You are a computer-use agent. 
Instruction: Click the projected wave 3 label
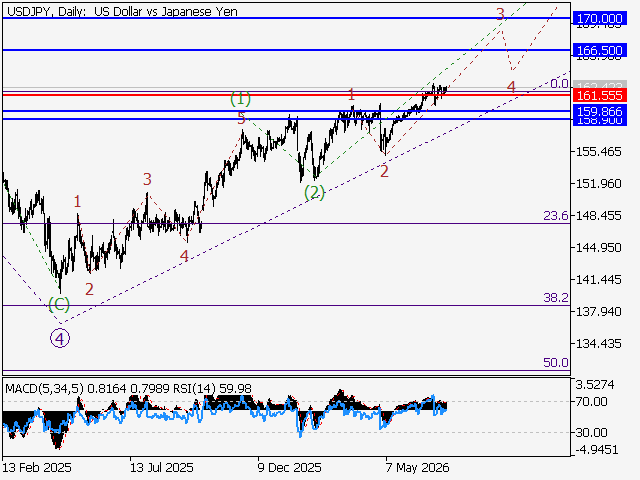[500, 14]
